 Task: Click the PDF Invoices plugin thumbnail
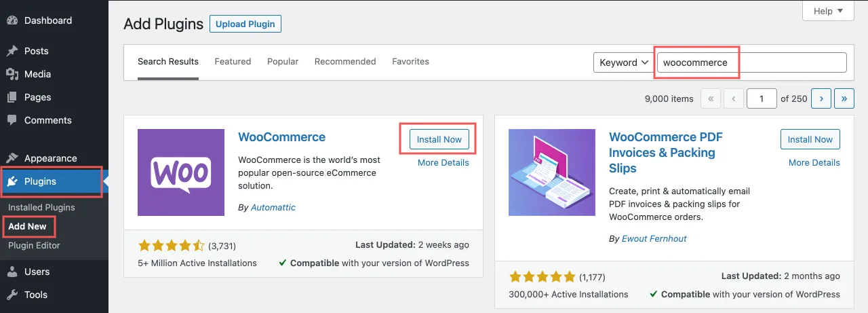click(x=552, y=172)
